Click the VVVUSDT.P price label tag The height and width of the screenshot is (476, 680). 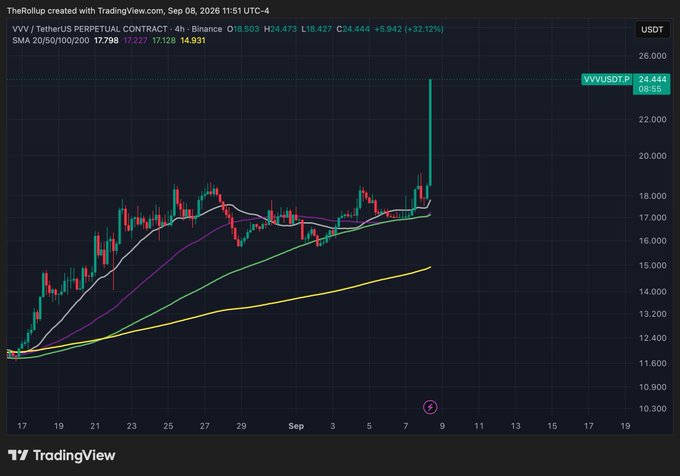(x=606, y=79)
